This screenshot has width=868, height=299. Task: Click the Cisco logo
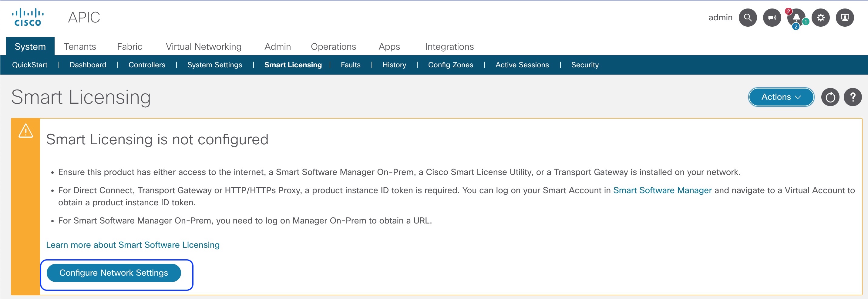pyautogui.click(x=28, y=18)
